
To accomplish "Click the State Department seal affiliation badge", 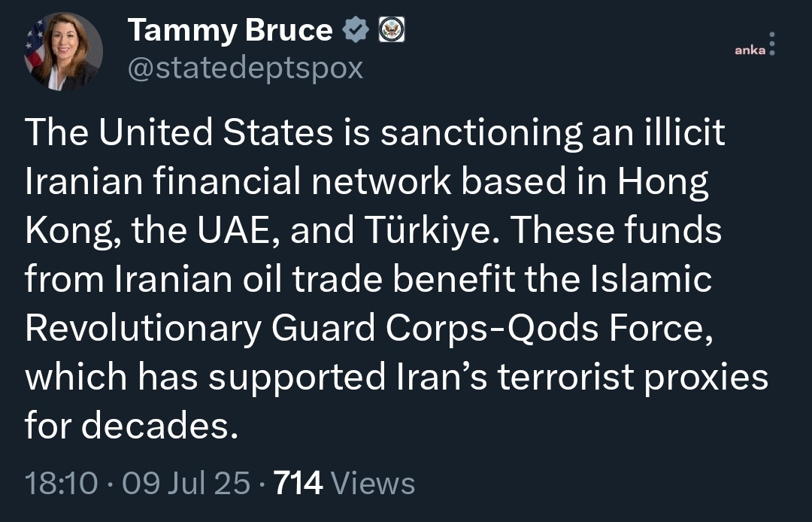I will click(x=392, y=29).
